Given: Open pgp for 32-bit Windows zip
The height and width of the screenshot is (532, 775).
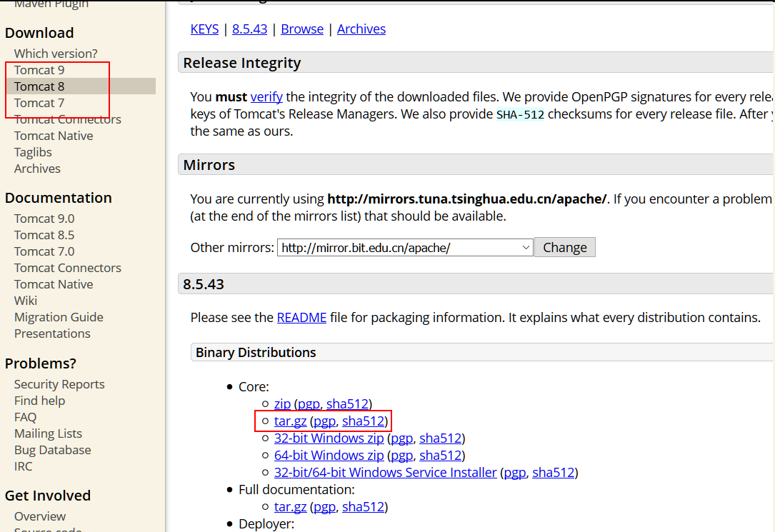Looking at the screenshot, I should pyautogui.click(x=402, y=438).
